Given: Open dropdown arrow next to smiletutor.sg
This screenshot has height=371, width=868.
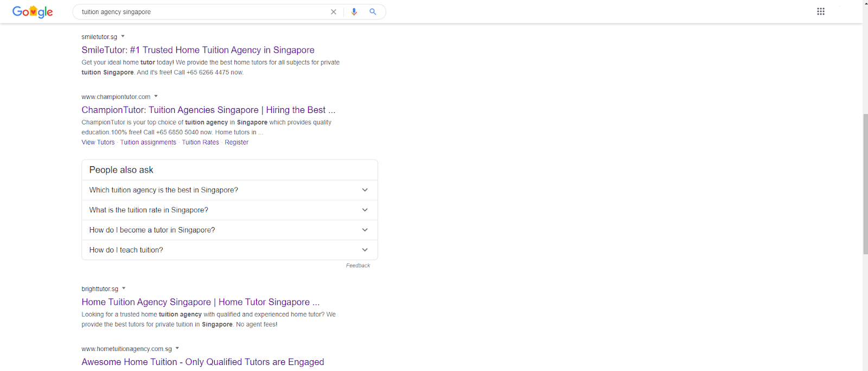Looking at the screenshot, I should 123,36.
